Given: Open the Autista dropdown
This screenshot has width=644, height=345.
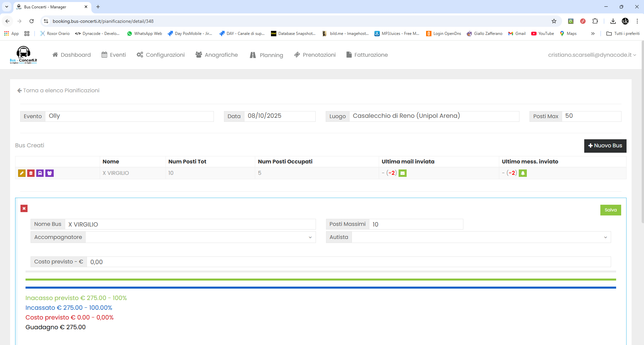Looking at the screenshot, I should pyautogui.click(x=481, y=237).
